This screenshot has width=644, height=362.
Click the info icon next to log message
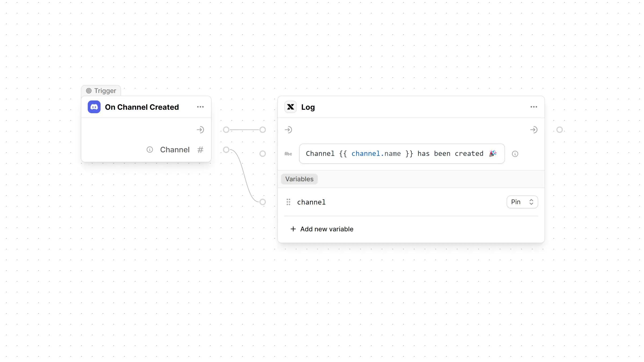pyautogui.click(x=514, y=154)
